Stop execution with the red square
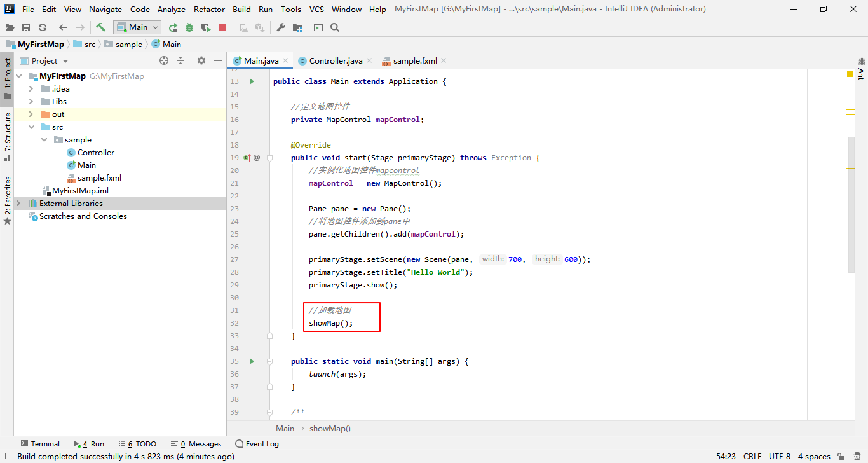 pyautogui.click(x=222, y=27)
